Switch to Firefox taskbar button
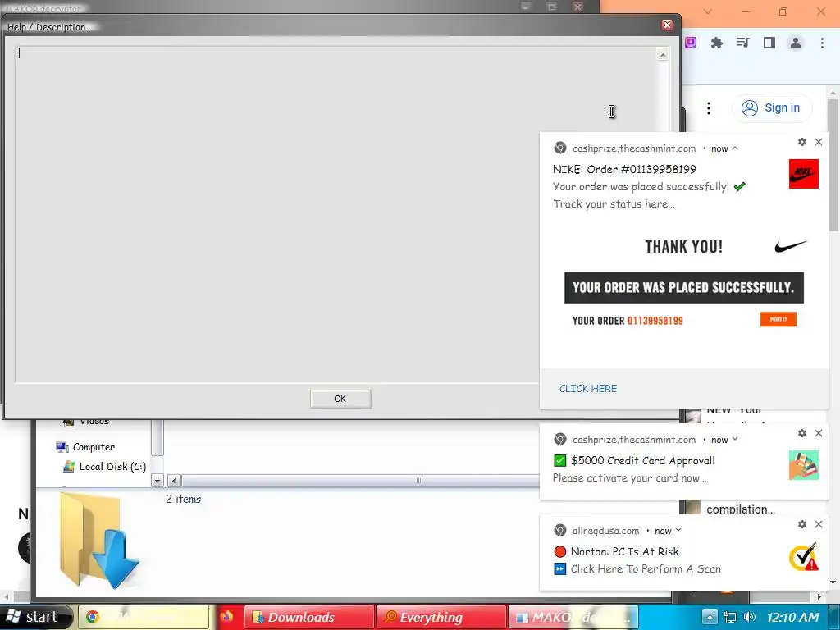The width and height of the screenshot is (840, 630). point(226,617)
